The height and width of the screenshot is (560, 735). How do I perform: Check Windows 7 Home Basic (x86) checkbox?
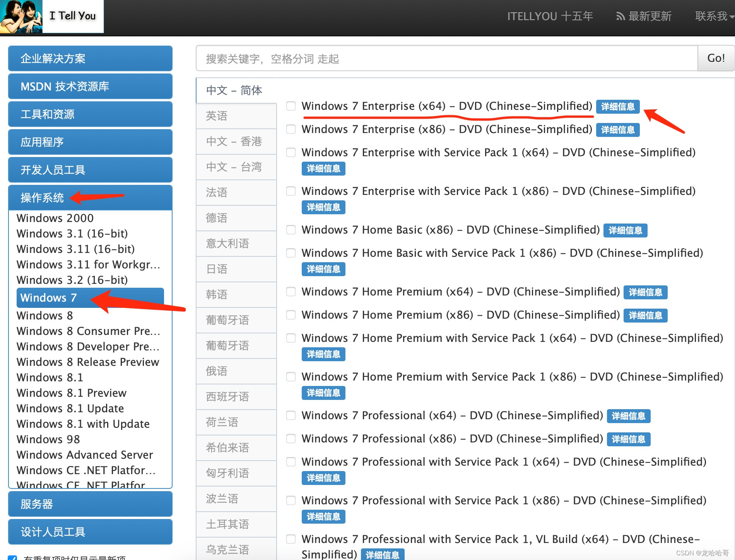(291, 230)
